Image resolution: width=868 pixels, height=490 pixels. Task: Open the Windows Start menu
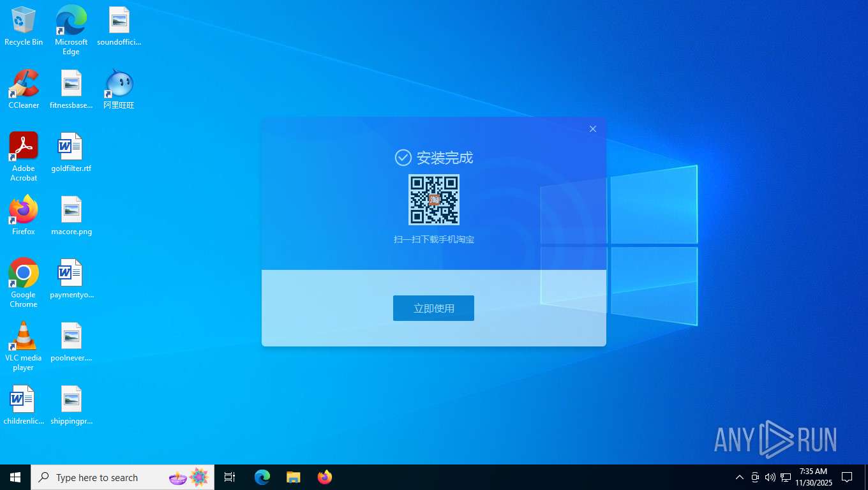pos(15,477)
